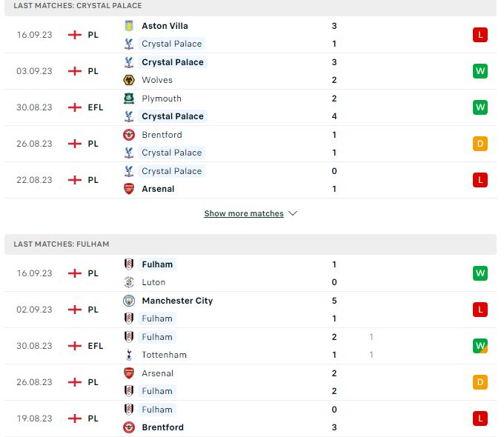
Task: Open Manchester City team link
Action: click(177, 301)
